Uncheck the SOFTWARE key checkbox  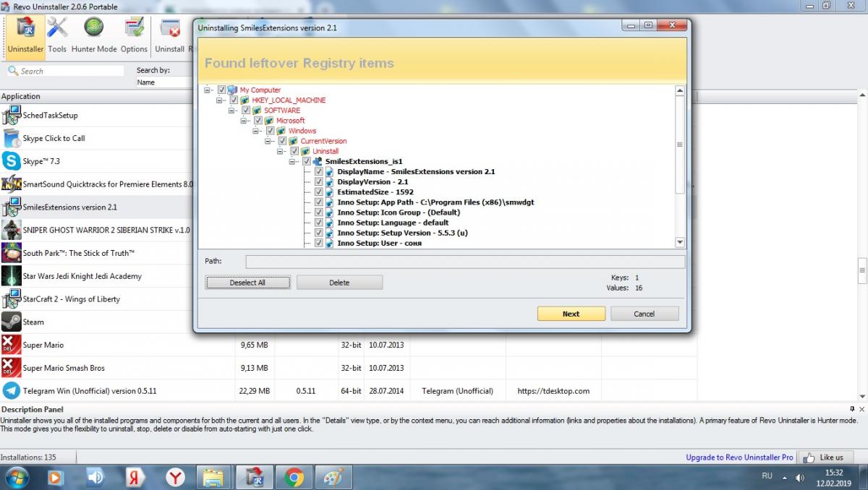(x=246, y=111)
